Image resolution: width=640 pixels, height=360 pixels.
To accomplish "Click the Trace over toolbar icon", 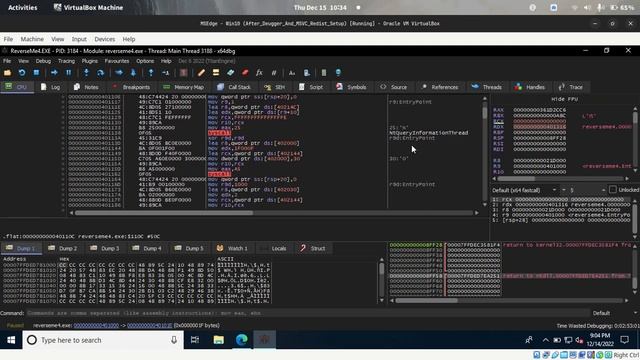I will pyautogui.click(x=133, y=73).
